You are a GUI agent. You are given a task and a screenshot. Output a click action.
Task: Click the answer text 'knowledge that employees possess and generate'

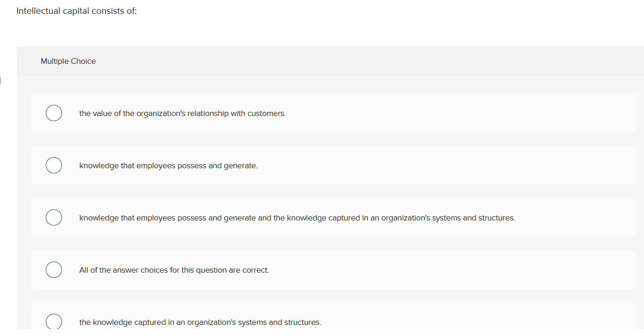pyautogui.click(x=168, y=165)
